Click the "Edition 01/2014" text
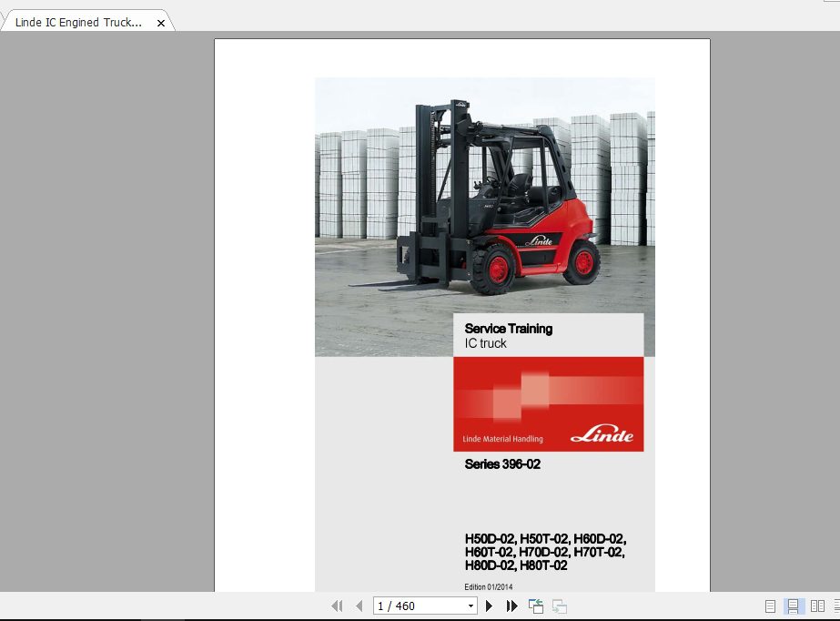The height and width of the screenshot is (621, 840). pyautogui.click(x=489, y=586)
